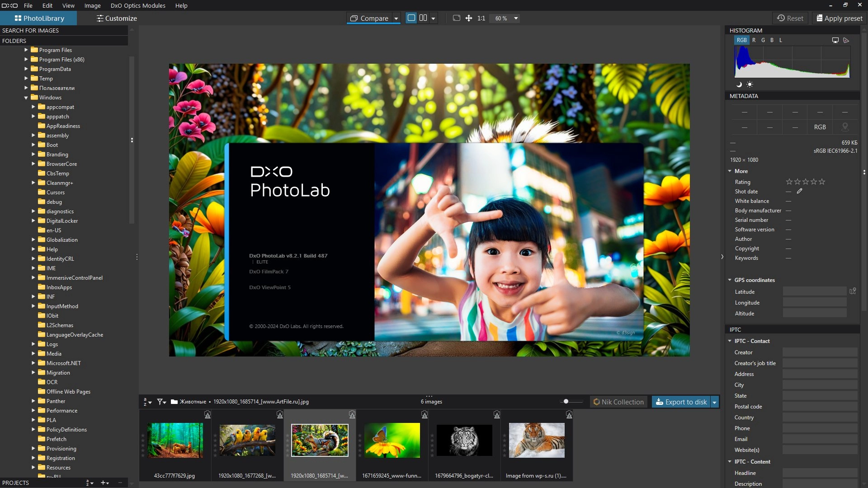
Task: Click the moon shadow clipping icon
Action: 739,84
